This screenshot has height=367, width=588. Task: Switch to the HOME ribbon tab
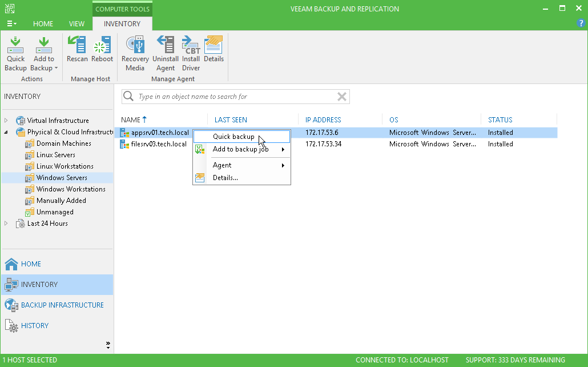point(43,23)
